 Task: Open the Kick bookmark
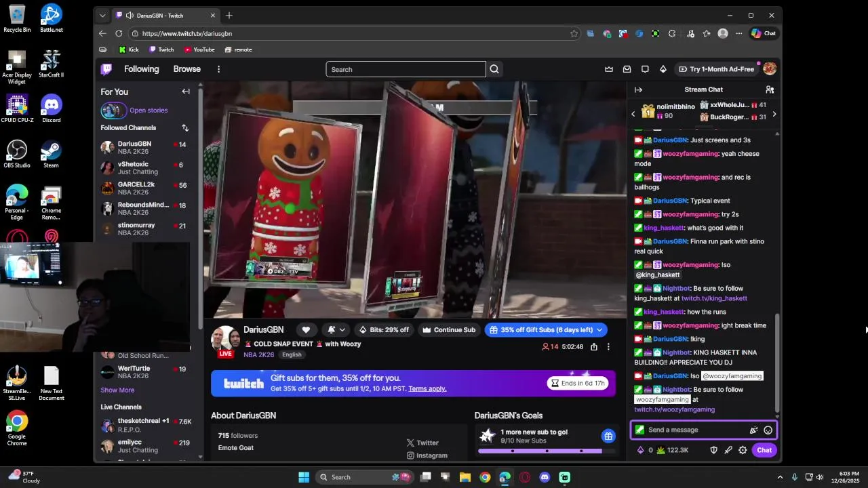coord(129,49)
